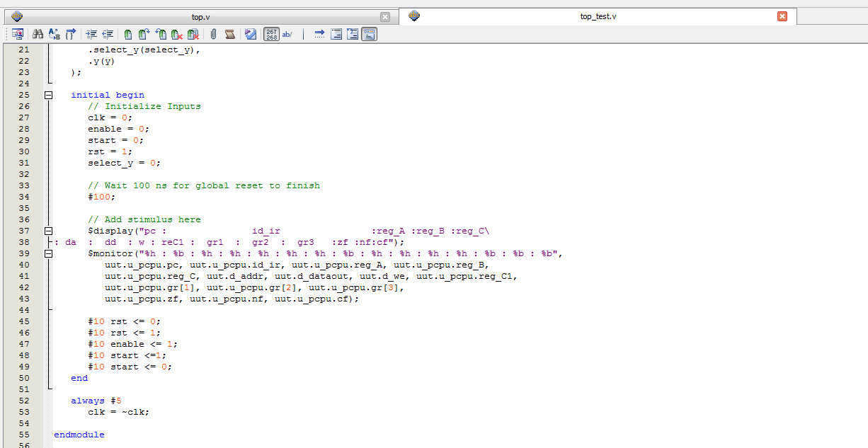
Task: Click the first green bookmark icon
Action: click(128, 33)
